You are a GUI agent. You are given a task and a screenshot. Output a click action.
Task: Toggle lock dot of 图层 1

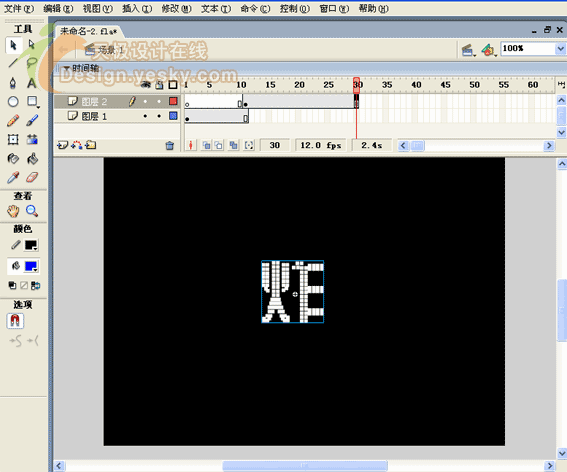159,116
